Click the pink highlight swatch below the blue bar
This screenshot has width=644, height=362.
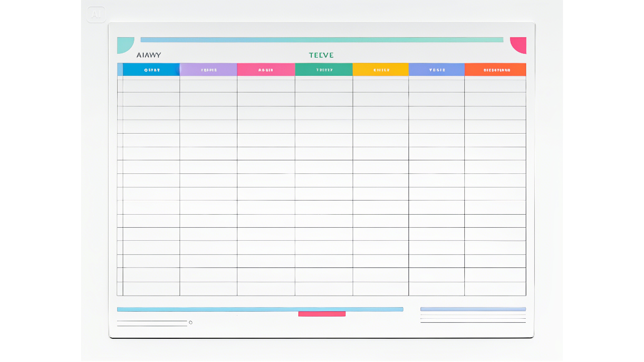(x=322, y=314)
